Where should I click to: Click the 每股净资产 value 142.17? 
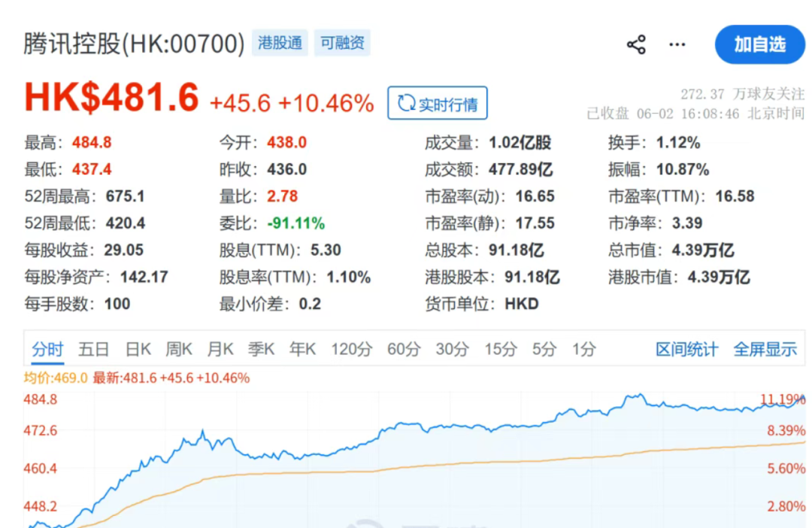144,278
